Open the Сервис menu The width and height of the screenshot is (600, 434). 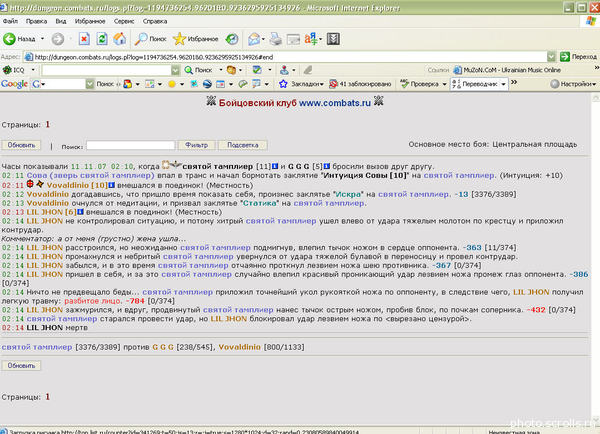pyautogui.click(x=124, y=21)
